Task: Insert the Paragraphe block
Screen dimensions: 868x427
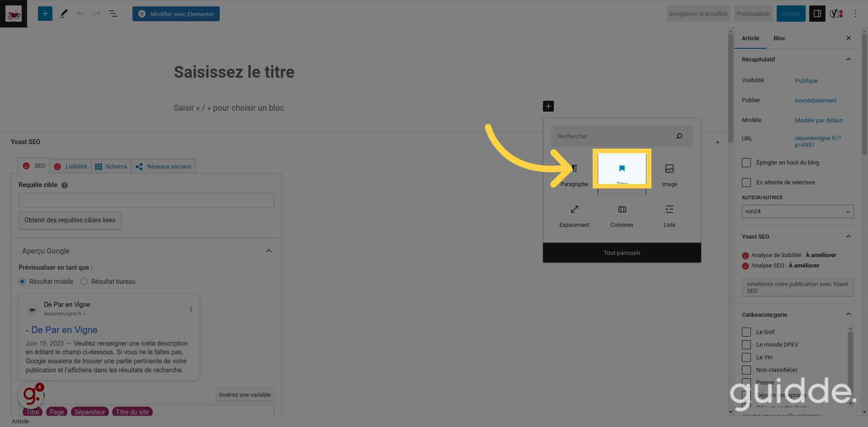Action: [575, 175]
